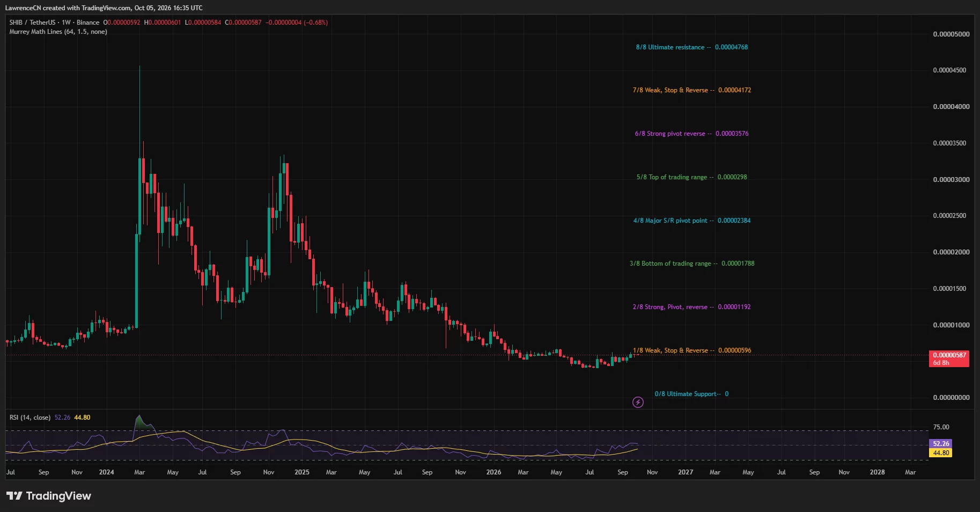This screenshot has height=512, width=980.
Task: Click the 1/8 Weak, Stop & Reverse 0.00000596 label
Action: 692,350
